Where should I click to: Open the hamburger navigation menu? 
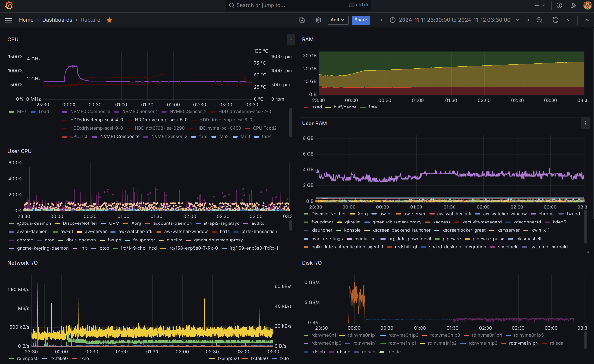9,20
